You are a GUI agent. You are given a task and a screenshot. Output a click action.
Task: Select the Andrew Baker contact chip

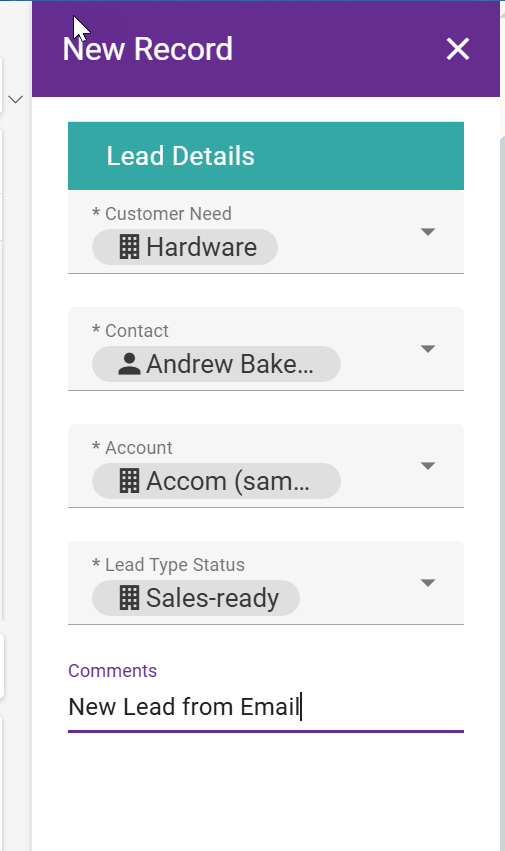coord(216,364)
